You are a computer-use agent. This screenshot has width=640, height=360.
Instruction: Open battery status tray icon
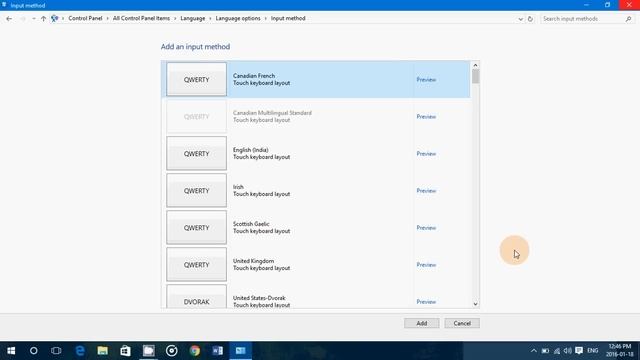(545, 351)
